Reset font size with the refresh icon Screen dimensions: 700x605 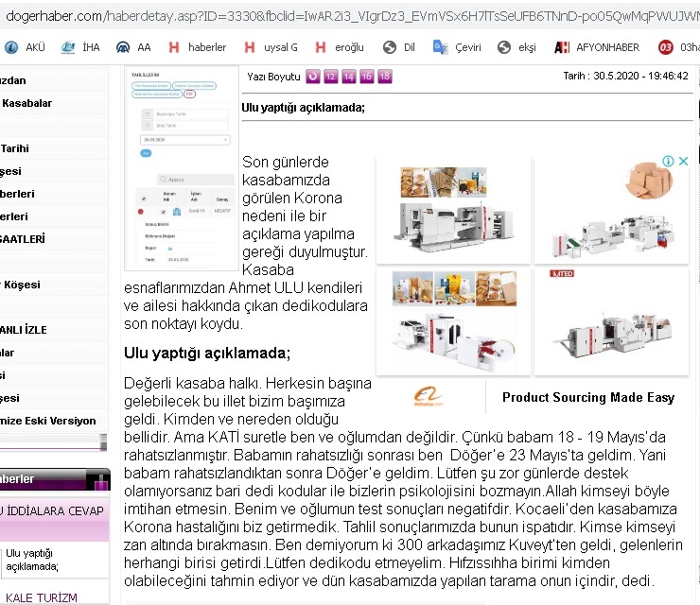[313, 77]
